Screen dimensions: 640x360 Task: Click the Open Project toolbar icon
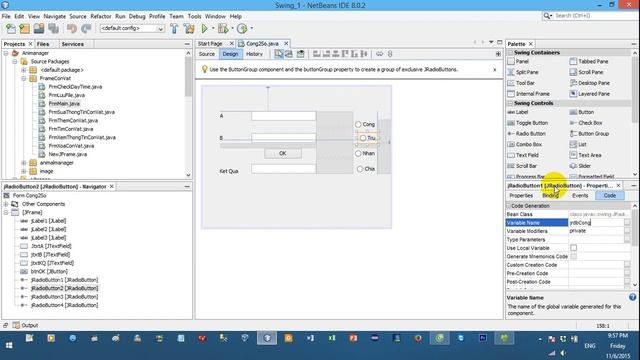(x=39, y=29)
